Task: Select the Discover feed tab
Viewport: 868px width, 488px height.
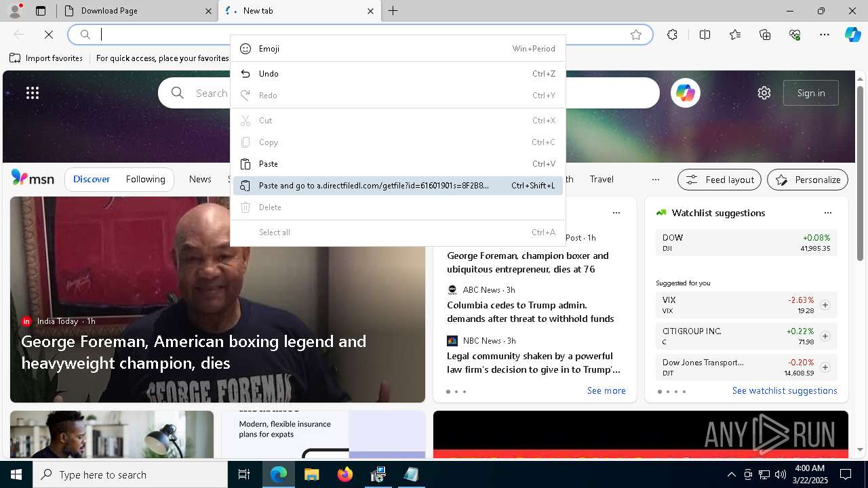Action: (x=92, y=179)
